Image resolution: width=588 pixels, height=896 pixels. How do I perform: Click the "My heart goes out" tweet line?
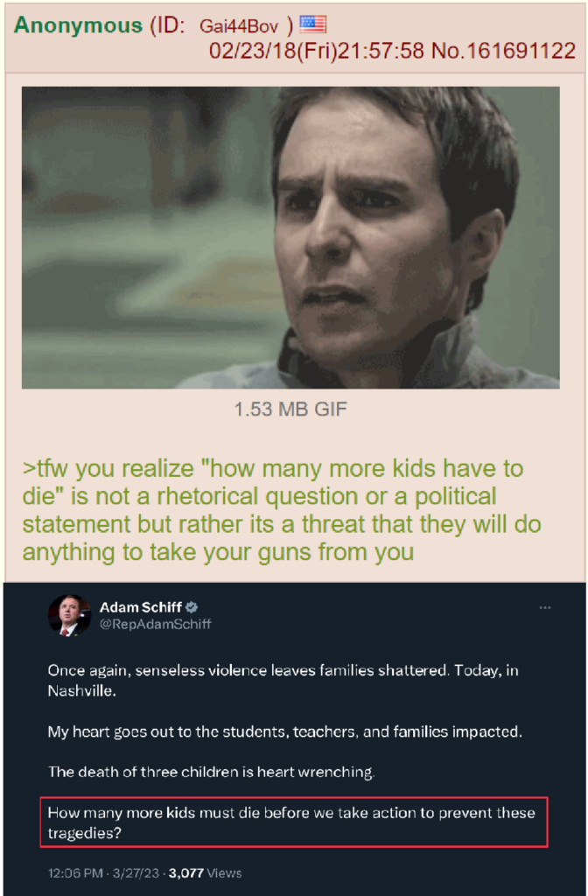point(284,731)
